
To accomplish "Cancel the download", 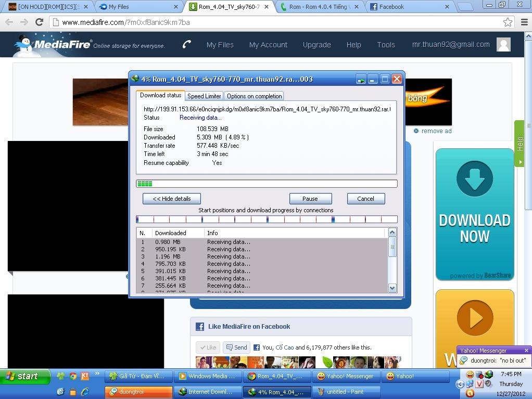I will [x=366, y=199].
